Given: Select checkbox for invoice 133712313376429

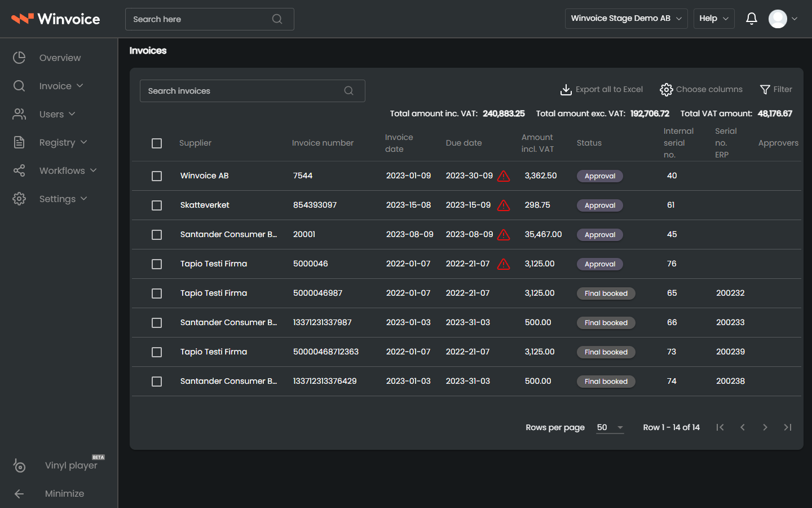Looking at the screenshot, I should pos(157,382).
